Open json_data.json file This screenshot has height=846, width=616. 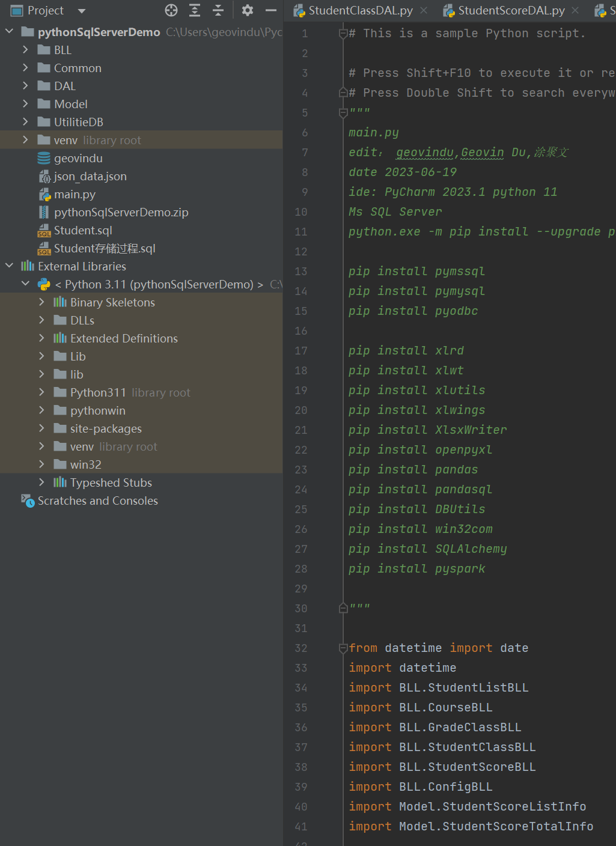90,177
